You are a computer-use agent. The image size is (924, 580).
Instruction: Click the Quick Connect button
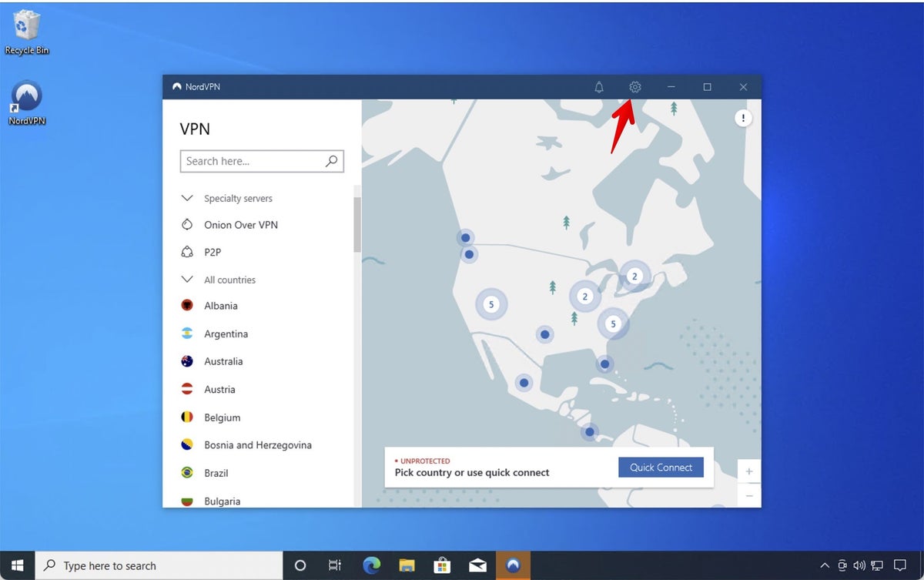pyautogui.click(x=661, y=467)
